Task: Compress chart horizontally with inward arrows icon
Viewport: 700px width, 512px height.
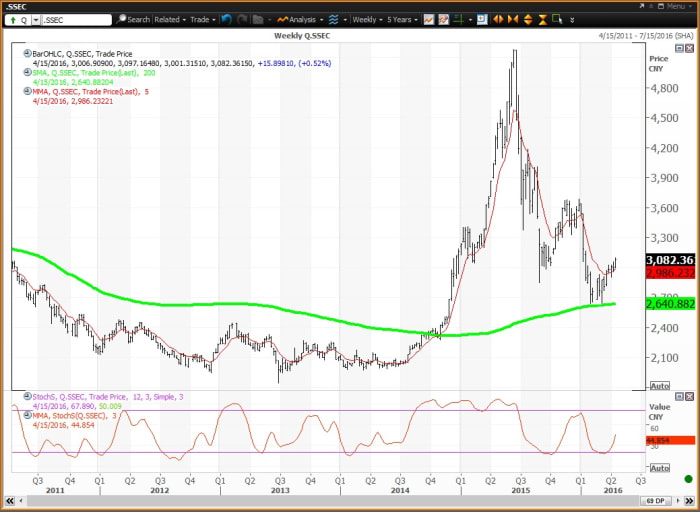Action: tap(514, 19)
